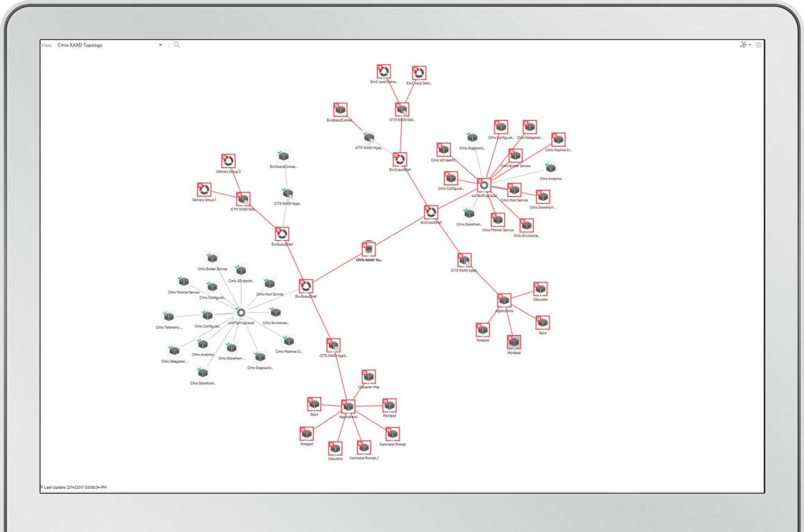804x532 pixels.
Task: Open the layout options icon with dropdown arrow
Action: (x=745, y=45)
